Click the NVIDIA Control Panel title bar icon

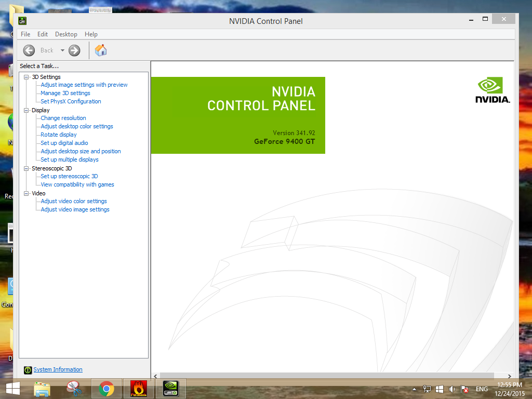point(22,21)
